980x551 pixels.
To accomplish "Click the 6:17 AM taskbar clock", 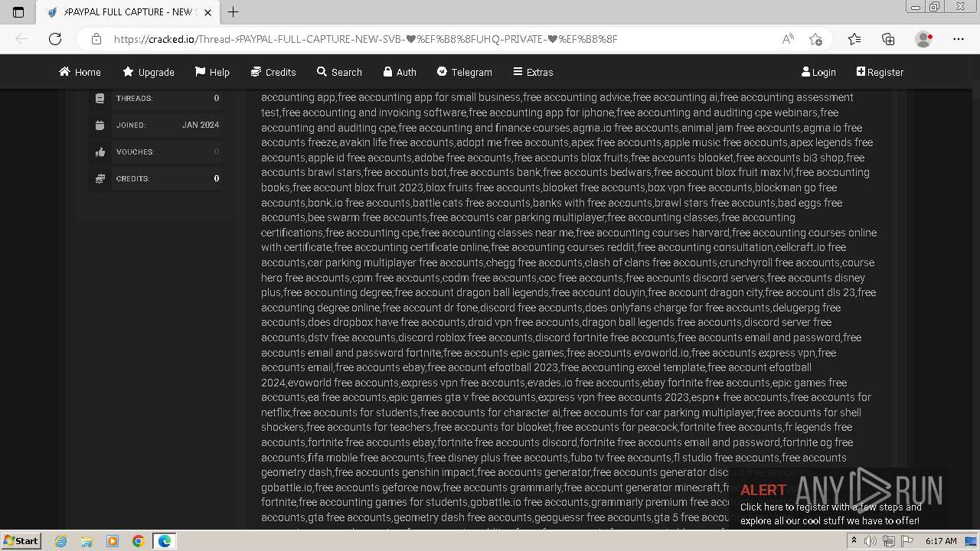I will [x=941, y=541].
